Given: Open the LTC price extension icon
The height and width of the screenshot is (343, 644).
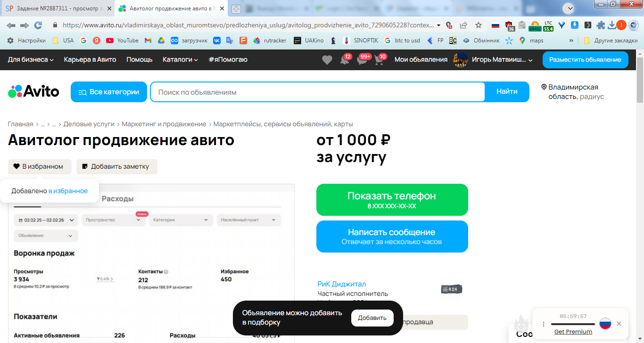Looking at the screenshot, I should (548, 25).
